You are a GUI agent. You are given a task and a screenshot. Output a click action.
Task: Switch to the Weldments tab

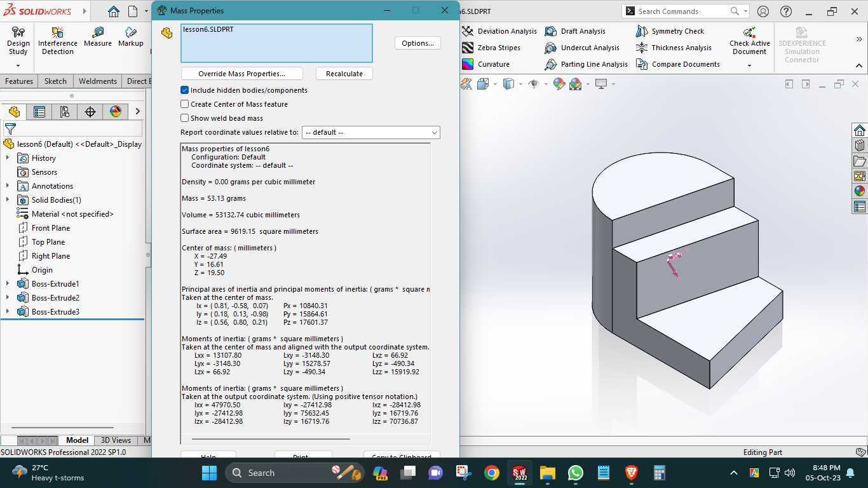click(x=98, y=81)
